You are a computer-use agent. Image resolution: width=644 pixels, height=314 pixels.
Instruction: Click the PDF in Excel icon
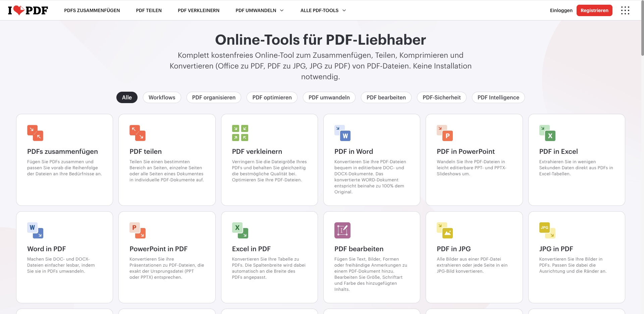[547, 133]
